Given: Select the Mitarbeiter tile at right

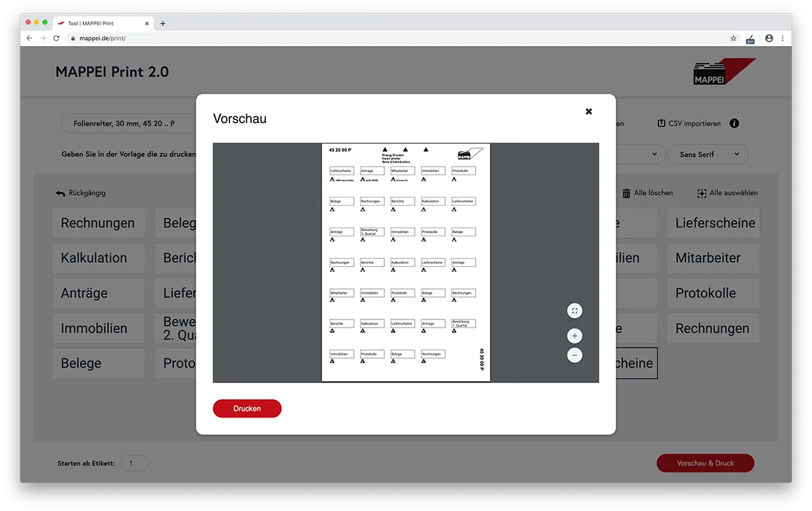Looking at the screenshot, I should [713, 258].
